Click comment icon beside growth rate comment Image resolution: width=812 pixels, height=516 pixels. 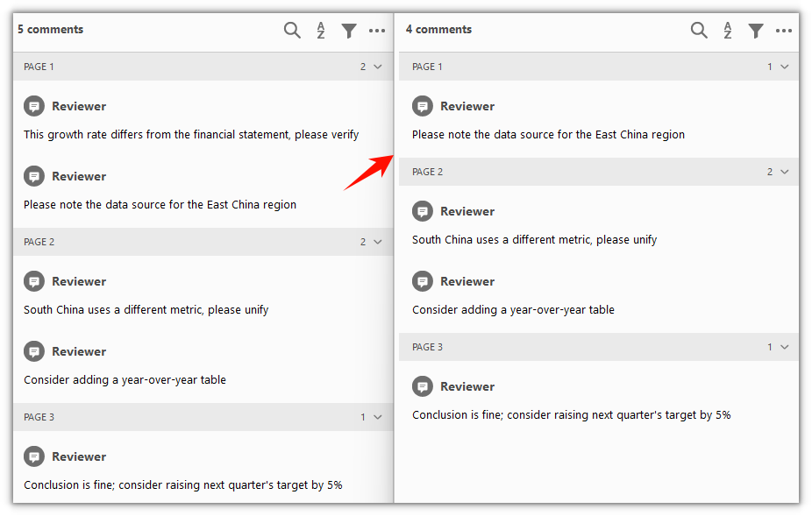pyautogui.click(x=34, y=107)
